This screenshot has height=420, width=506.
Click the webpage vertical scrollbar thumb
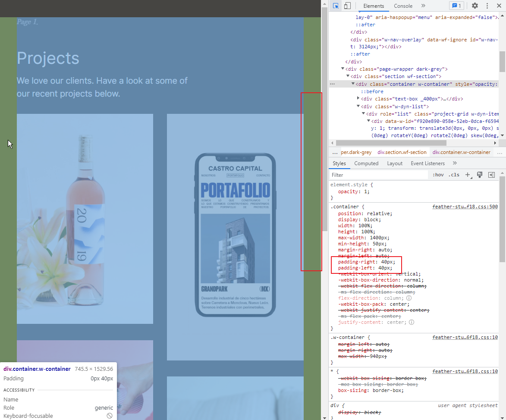click(x=325, y=119)
